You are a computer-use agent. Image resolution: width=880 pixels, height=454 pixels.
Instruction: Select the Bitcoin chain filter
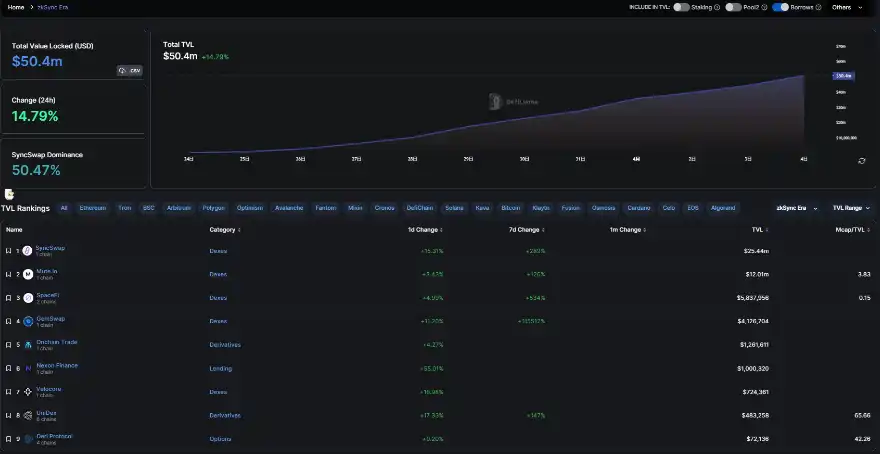(511, 208)
